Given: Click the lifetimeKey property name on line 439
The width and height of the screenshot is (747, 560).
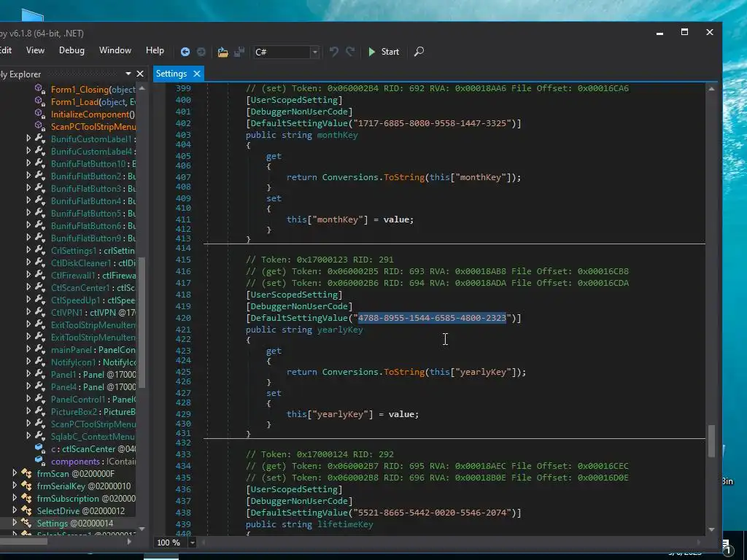Looking at the screenshot, I should click(345, 524).
